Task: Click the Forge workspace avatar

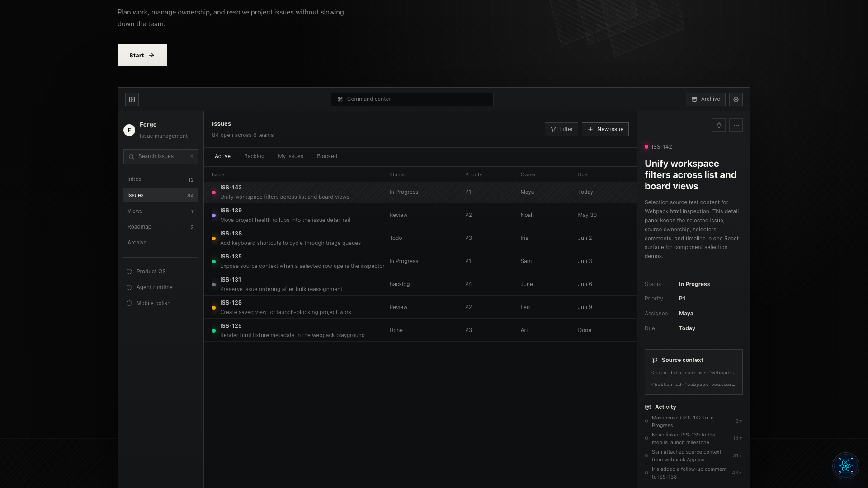Action: pyautogui.click(x=129, y=130)
